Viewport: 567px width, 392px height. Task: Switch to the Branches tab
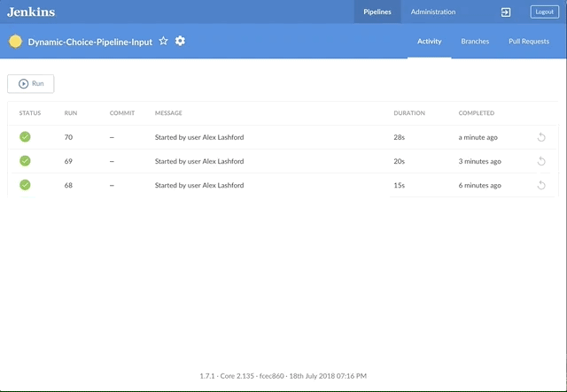(475, 42)
